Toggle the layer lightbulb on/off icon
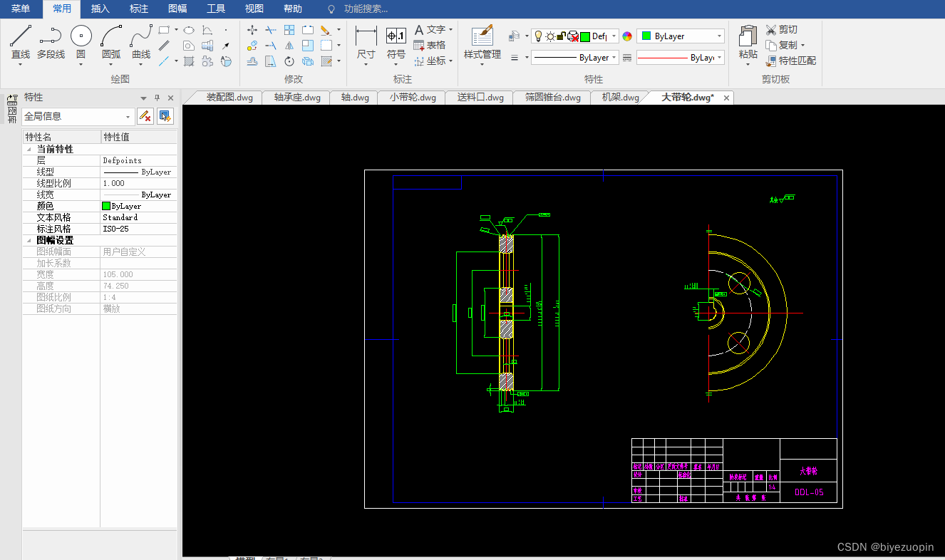 (538, 36)
